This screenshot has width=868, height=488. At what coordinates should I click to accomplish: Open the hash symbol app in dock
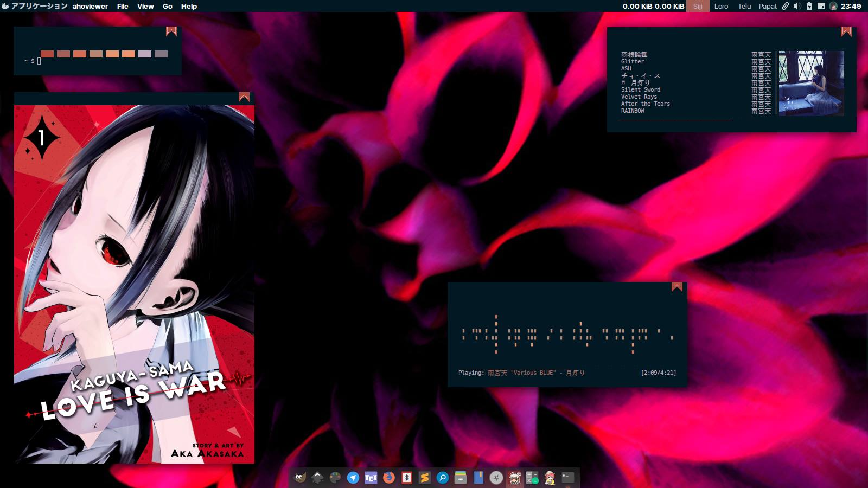496,478
